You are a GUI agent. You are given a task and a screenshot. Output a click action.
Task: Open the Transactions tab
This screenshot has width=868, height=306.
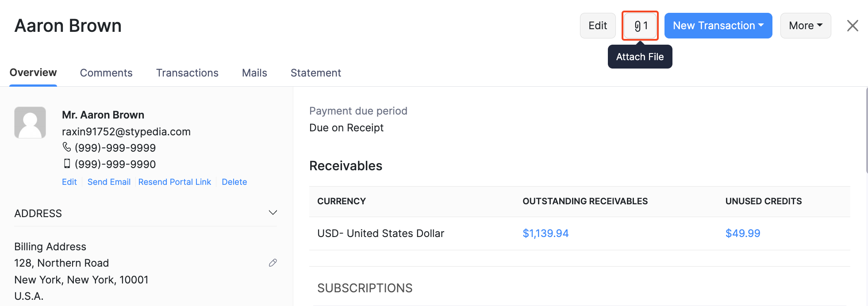[187, 73]
